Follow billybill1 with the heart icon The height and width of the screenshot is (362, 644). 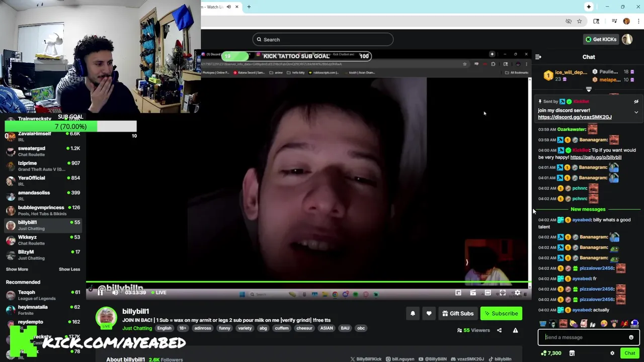[x=429, y=313]
